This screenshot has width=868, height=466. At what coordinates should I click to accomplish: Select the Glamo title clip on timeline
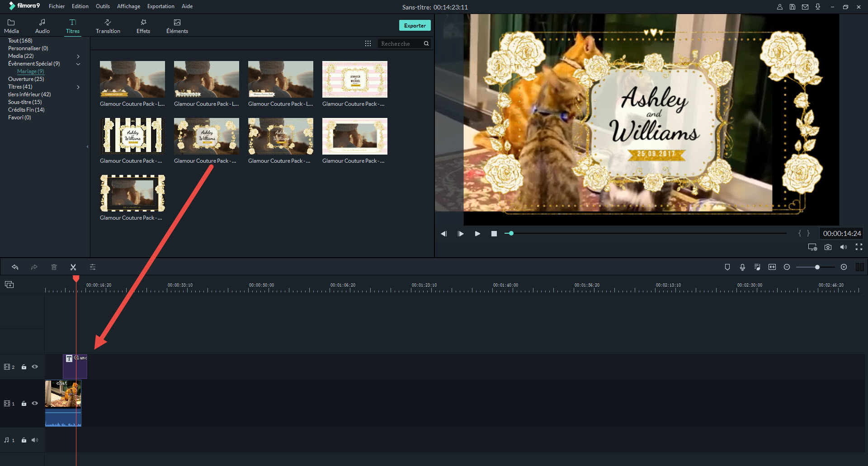tap(75, 367)
